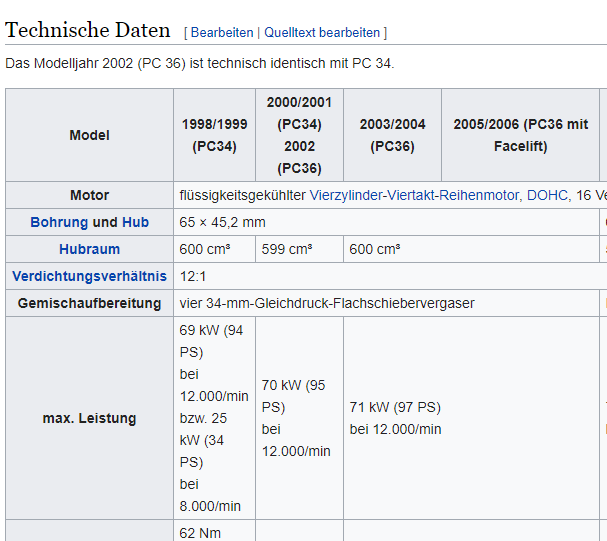Follow the Verdichtungsverhältnis link
Screen dimensions: 607x541
(x=89, y=276)
